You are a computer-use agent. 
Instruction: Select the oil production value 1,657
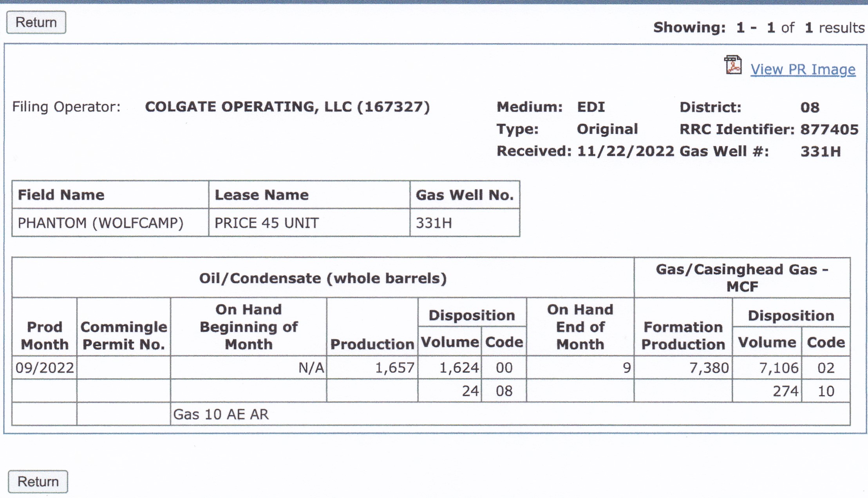[x=394, y=368]
